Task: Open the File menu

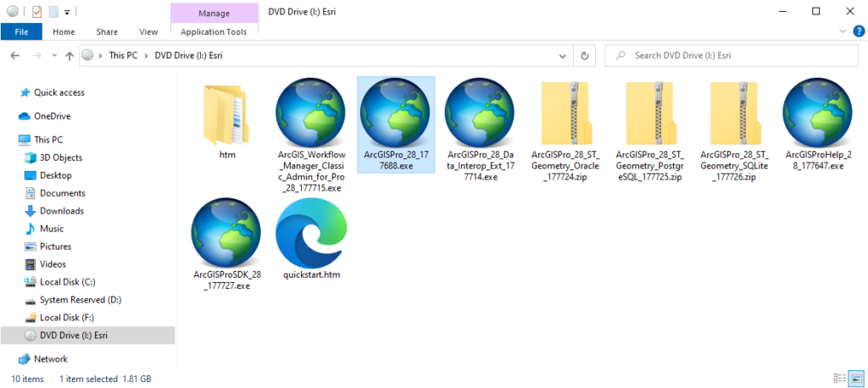Action: point(21,32)
